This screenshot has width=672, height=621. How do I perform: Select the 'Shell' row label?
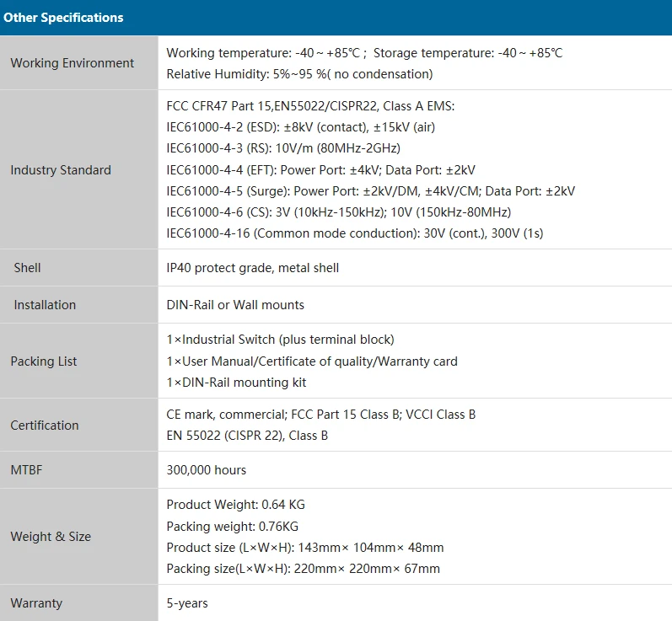pyautogui.click(x=27, y=268)
